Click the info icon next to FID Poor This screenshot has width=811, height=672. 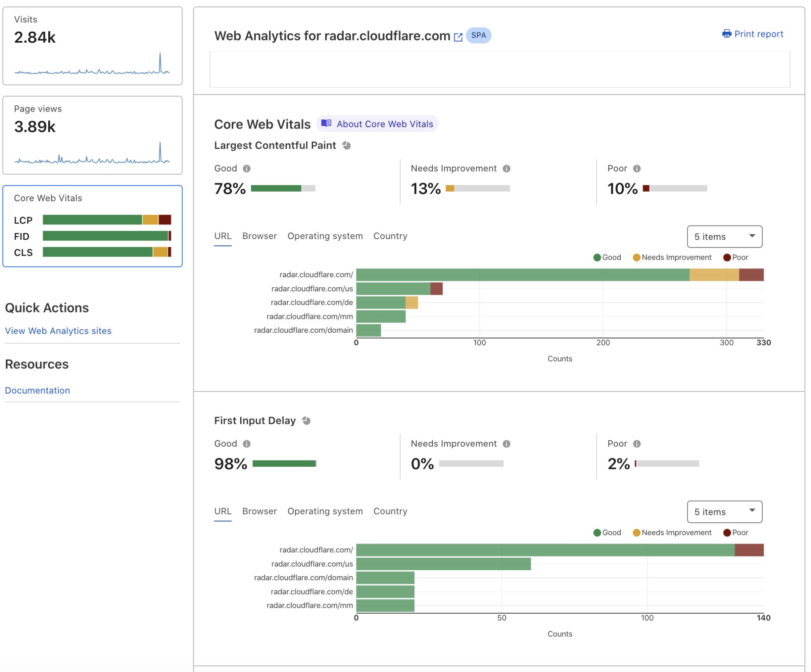[637, 444]
